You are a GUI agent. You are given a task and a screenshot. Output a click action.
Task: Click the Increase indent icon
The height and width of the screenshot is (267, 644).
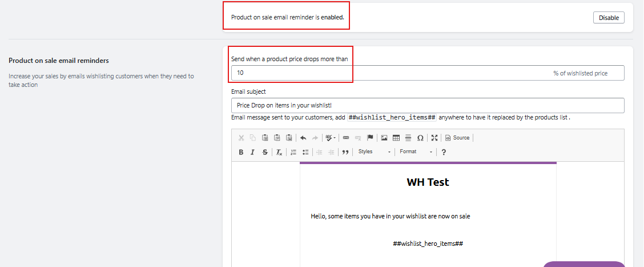coord(331,152)
